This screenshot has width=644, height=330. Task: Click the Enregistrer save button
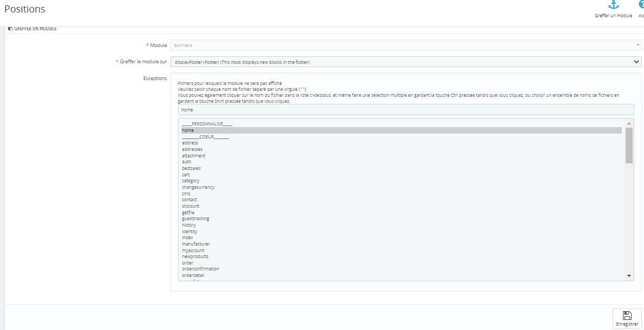click(627, 319)
